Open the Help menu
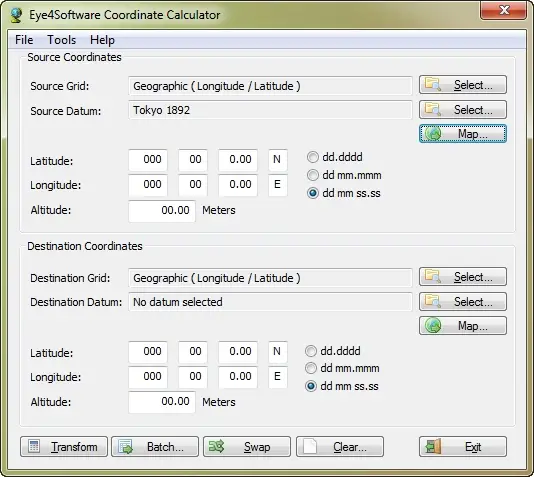 coord(102,40)
